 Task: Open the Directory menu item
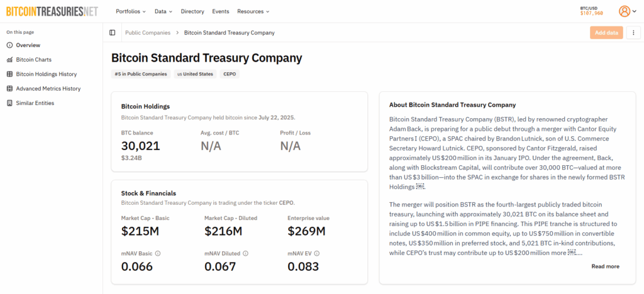pos(192,11)
